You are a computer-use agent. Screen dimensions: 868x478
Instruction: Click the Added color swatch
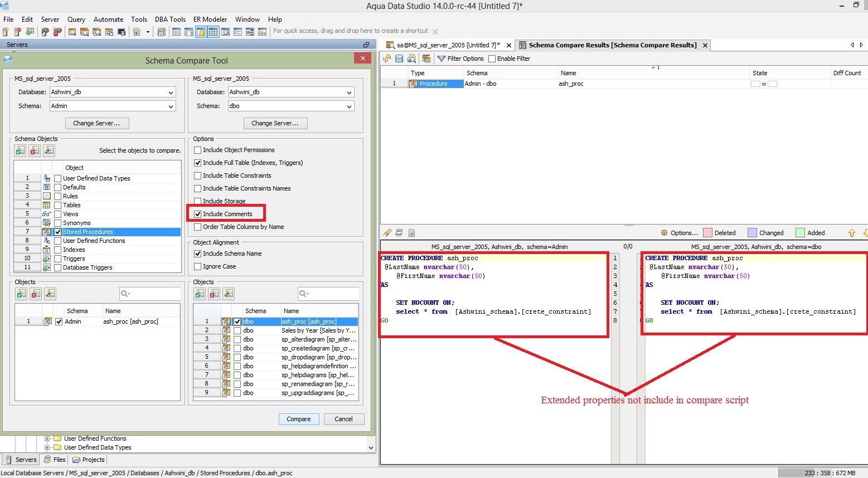tap(801, 233)
